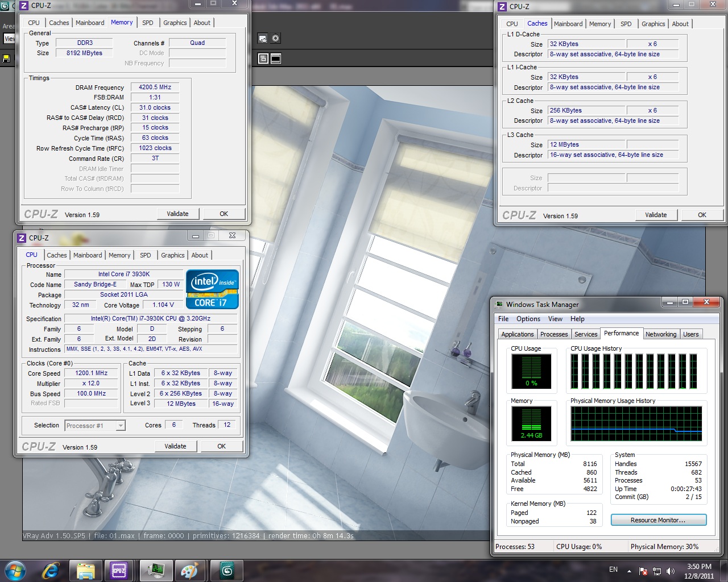The height and width of the screenshot is (582, 728).
Task: Open the Paint taskbar icon
Action: click(190, 570)
